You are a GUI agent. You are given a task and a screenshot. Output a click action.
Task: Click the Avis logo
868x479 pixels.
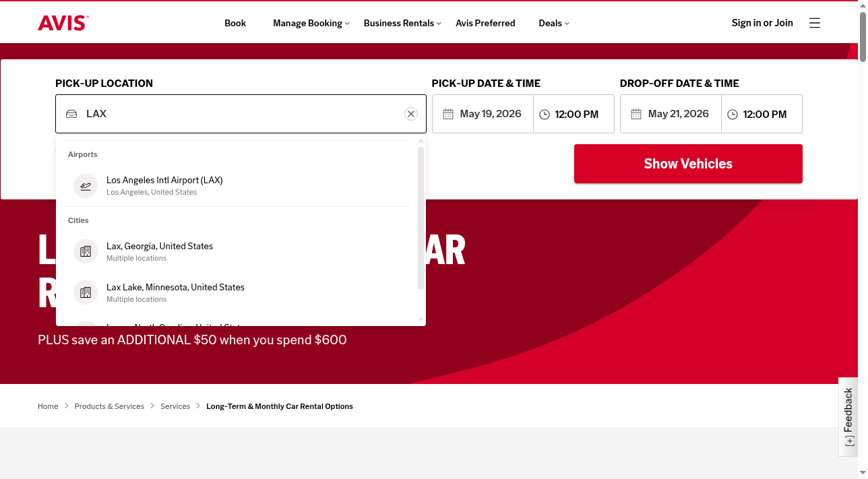coord(63,23)
